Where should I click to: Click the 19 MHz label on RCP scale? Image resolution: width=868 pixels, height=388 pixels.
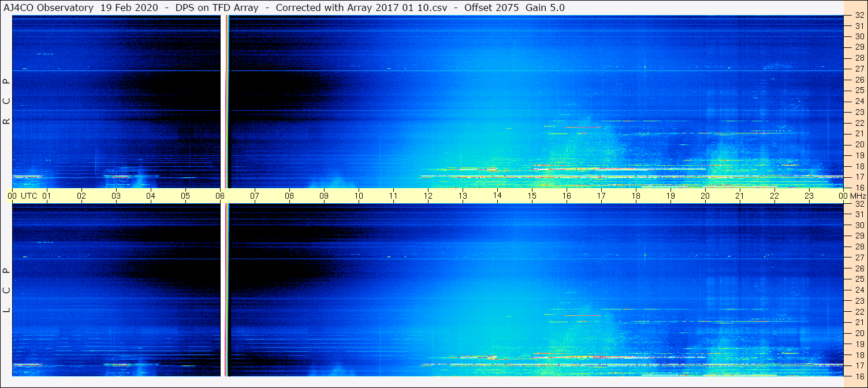[859, 155]
